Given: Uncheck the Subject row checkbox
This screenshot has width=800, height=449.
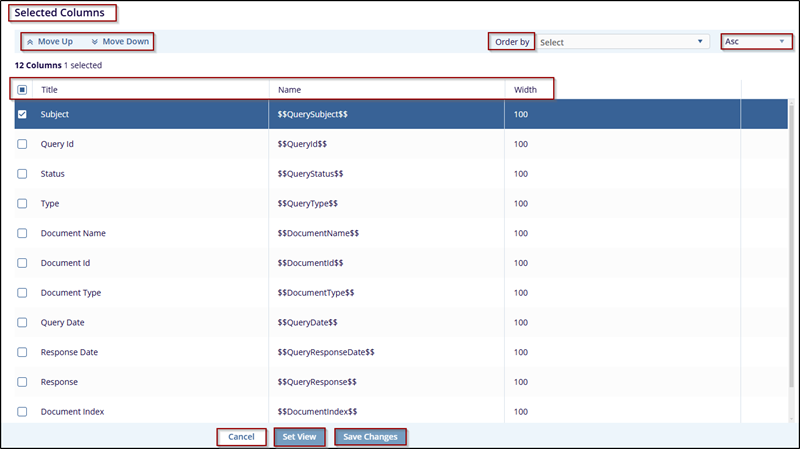Looking at the screenshot, I should tap(23, 114).
